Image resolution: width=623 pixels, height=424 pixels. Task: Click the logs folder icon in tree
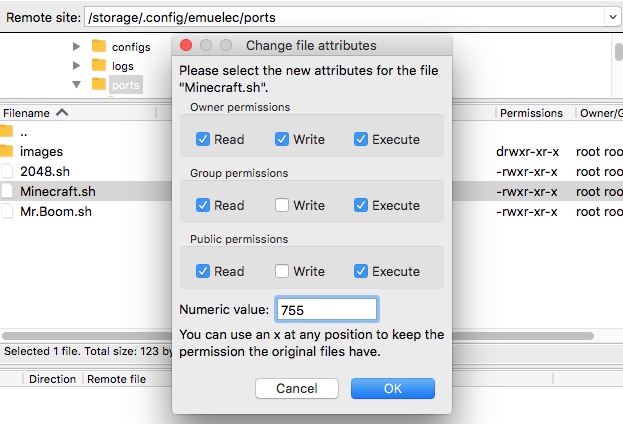click(x=98, y=66)
